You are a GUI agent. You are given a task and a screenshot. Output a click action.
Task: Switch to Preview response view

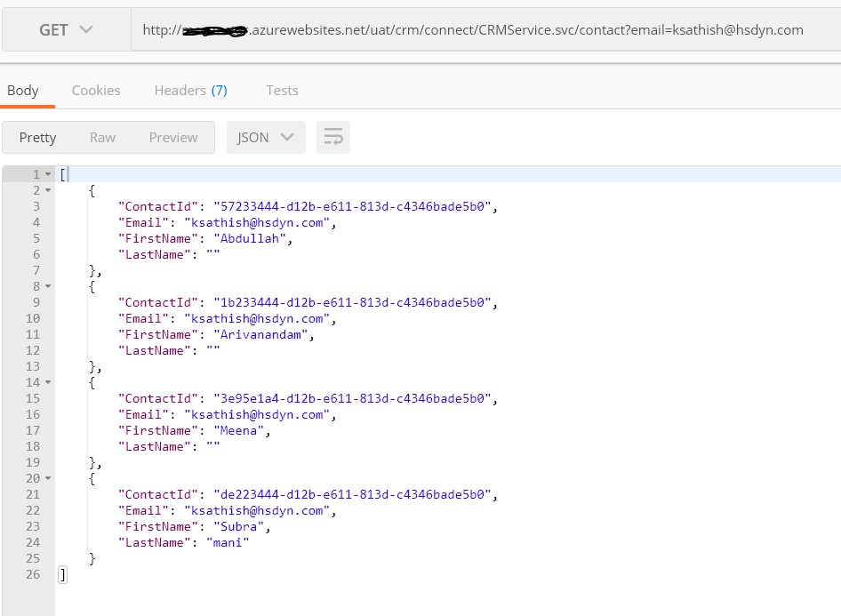[x=173, y=137]
